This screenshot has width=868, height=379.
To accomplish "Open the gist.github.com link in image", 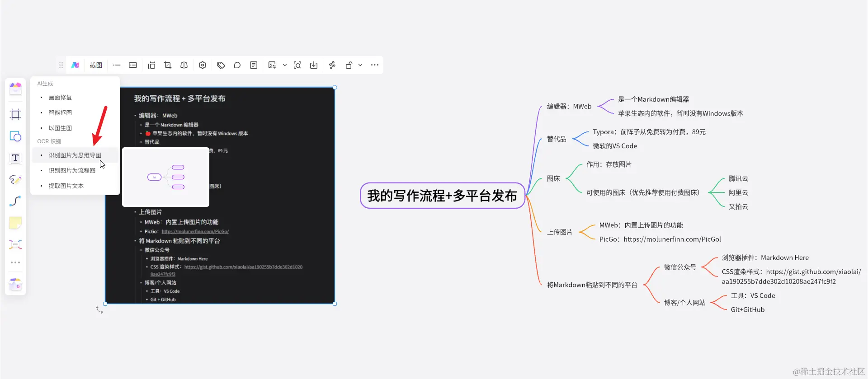I will click(243, 267).
